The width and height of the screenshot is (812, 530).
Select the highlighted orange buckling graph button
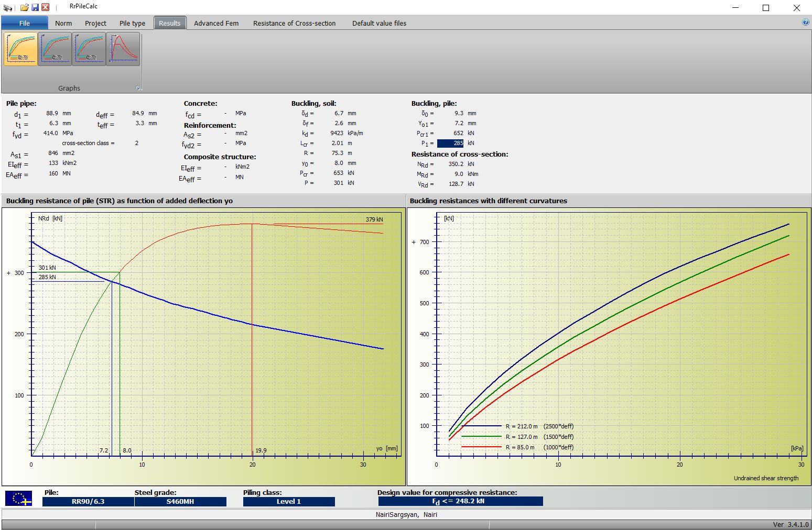[x=21, y=49]
